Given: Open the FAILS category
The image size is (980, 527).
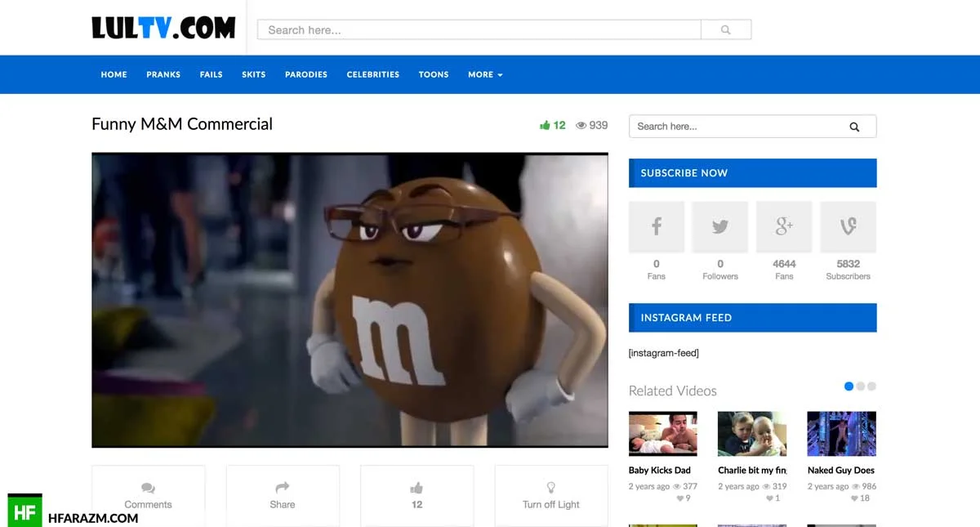Looking at the screenshot, I should [x=212, y=74].
